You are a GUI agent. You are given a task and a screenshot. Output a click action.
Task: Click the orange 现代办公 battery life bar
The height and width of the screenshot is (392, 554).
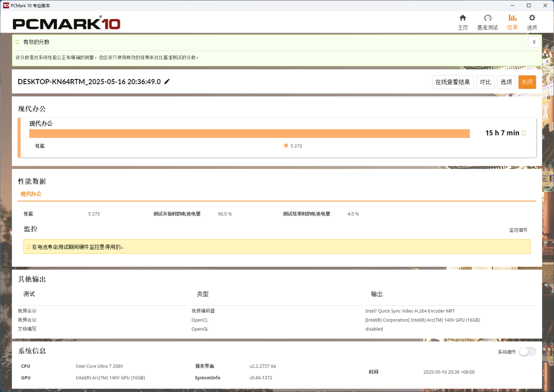tap(249, 134)
